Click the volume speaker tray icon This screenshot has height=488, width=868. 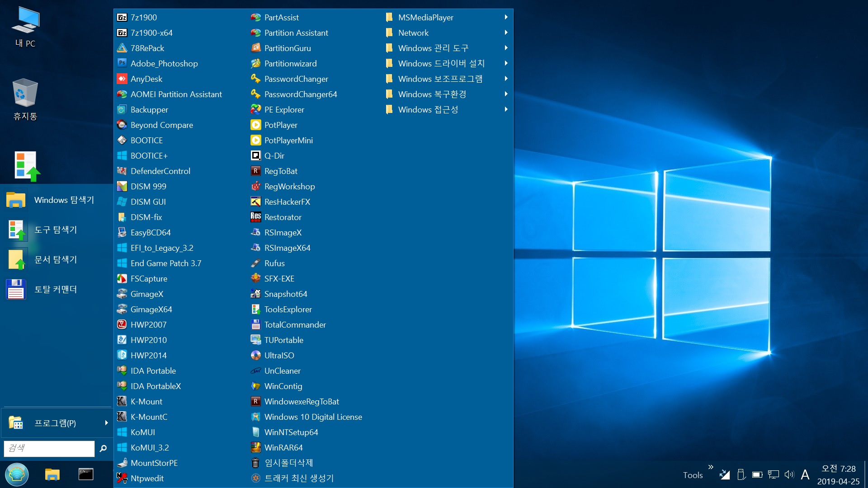click(x=789, y=474)
